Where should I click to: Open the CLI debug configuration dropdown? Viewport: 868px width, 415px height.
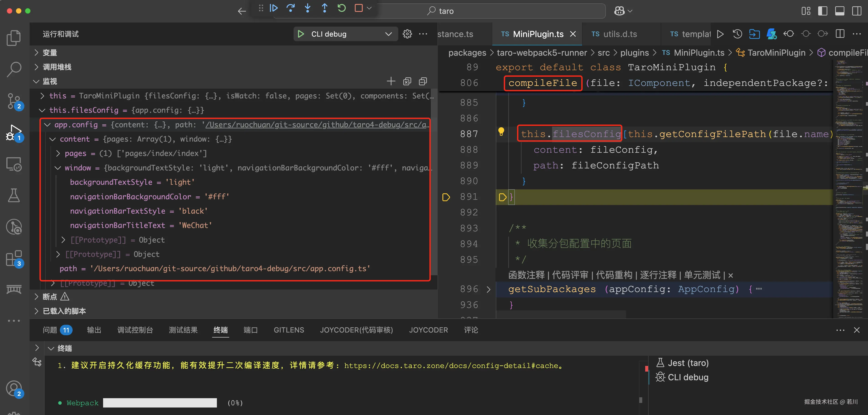[388, 34]
